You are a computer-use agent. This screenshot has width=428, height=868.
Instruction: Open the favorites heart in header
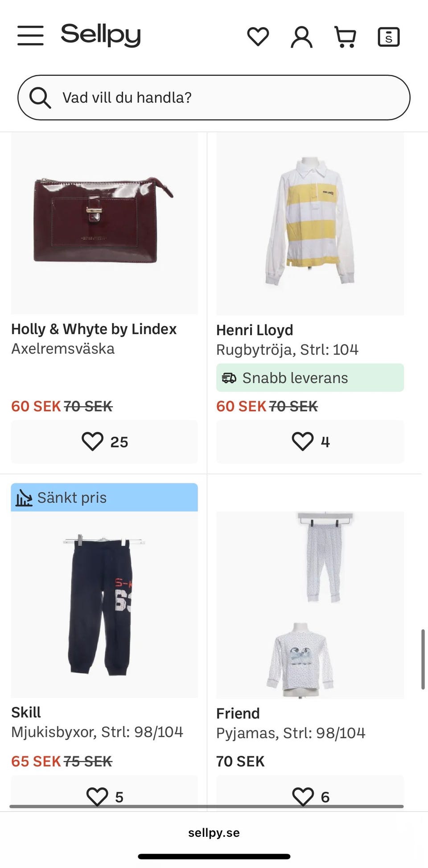click(x=258, y=37)
